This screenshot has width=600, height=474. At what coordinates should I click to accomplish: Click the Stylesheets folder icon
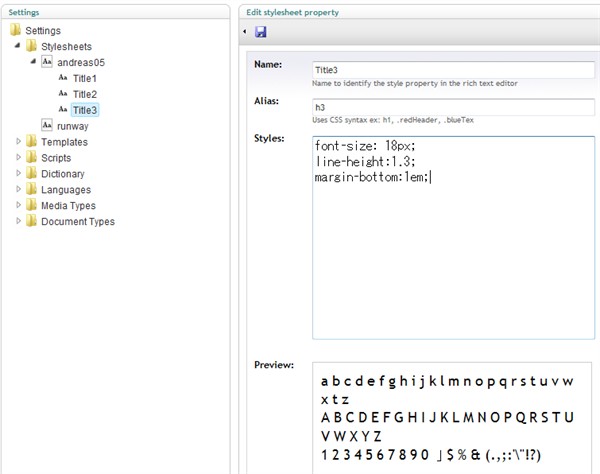[31, 46]
